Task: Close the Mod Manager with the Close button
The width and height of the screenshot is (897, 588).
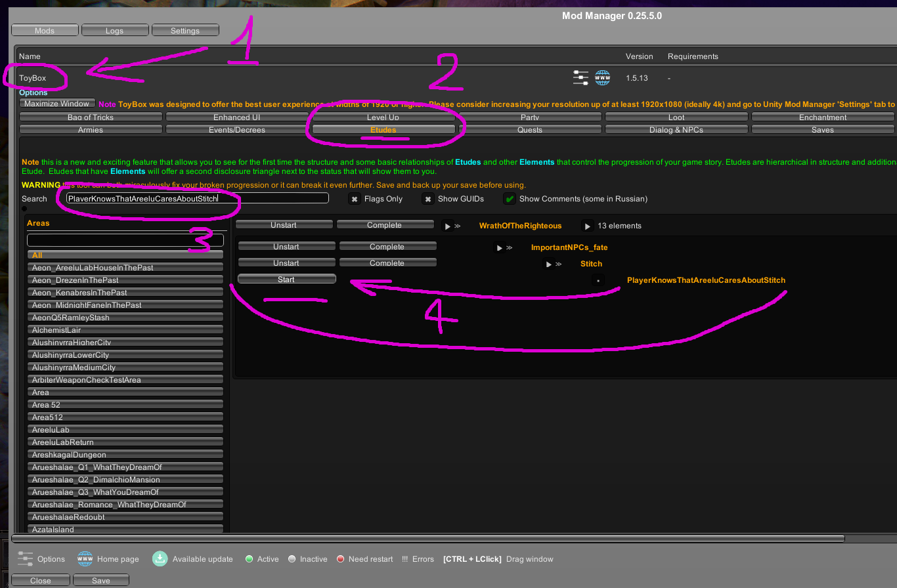Action: [41, 580]
